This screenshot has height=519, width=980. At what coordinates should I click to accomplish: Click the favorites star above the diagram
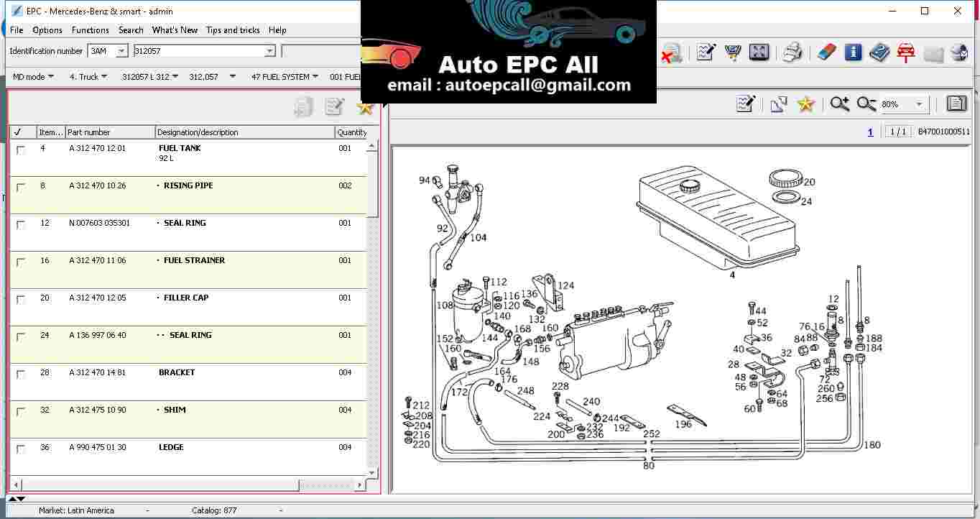[x=805, y=104]
